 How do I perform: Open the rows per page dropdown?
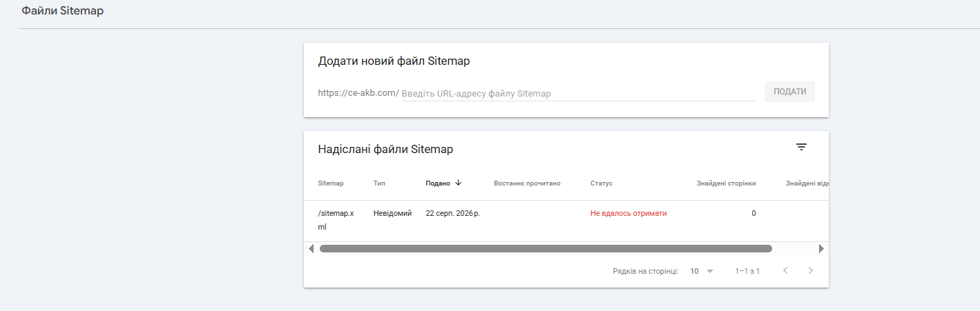pos(702,271)
